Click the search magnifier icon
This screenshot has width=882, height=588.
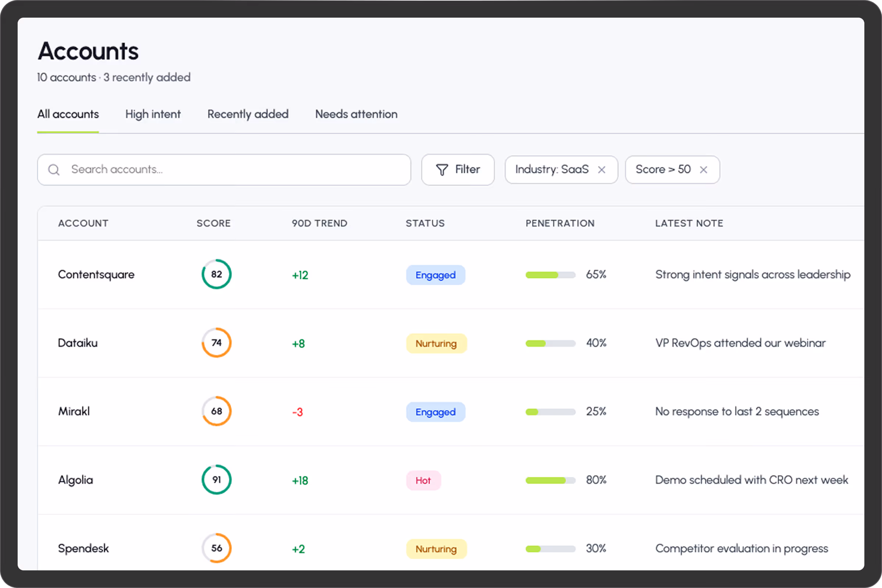pos(54,170)
